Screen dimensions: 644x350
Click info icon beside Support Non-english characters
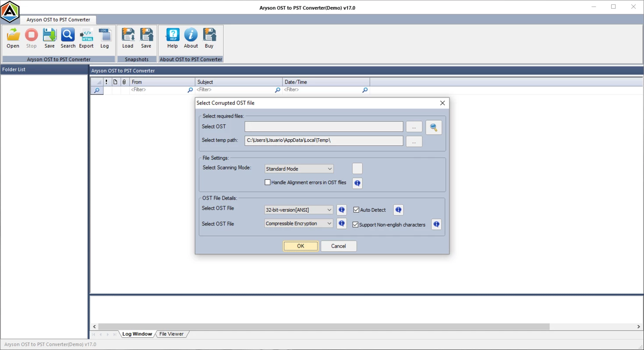(x=436, y=224)
